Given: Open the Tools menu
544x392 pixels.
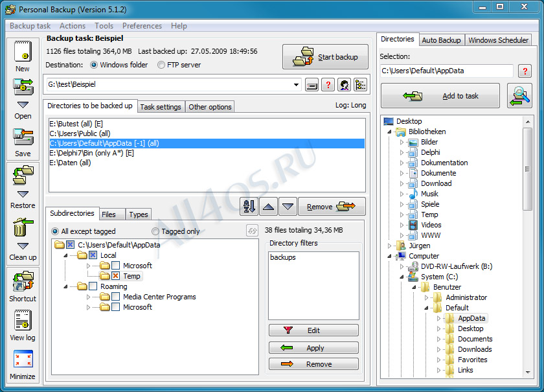Looking at the screenshot, I should [x=104, y=26].
